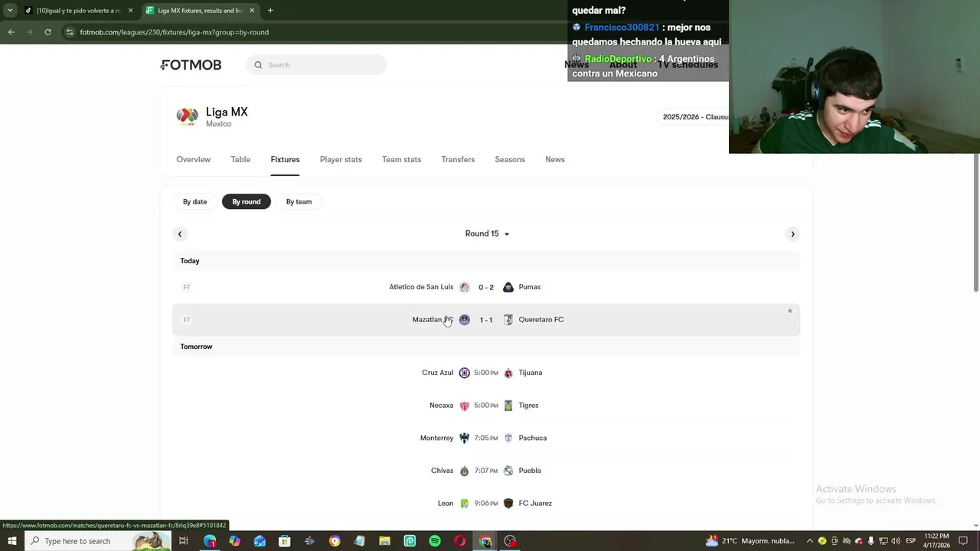Image resolution: width=980 pixels, height=551 pixels.
Task: Open the Transfers tab
Action: [458, 159]
